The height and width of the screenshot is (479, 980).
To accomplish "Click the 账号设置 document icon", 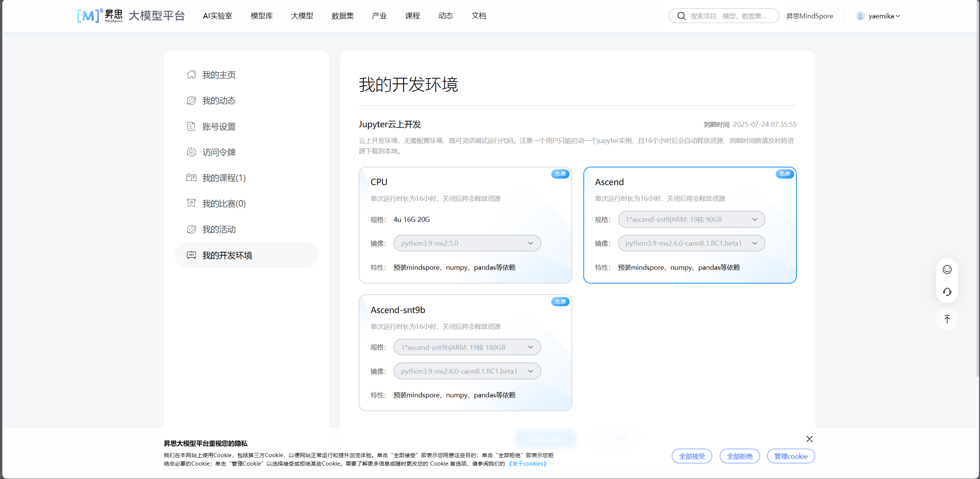I will pos(191,126).
